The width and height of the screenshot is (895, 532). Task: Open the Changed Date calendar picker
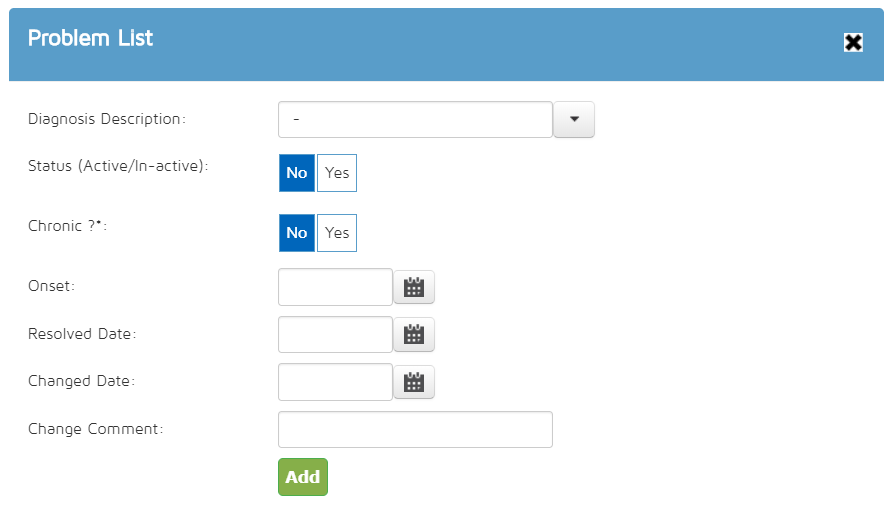tap(414, 382)
